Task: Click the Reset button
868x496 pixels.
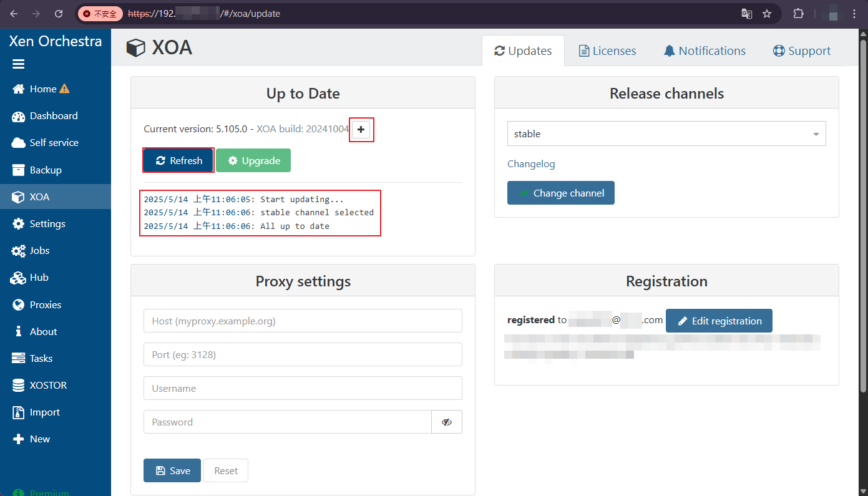Action: coord(226,470)
